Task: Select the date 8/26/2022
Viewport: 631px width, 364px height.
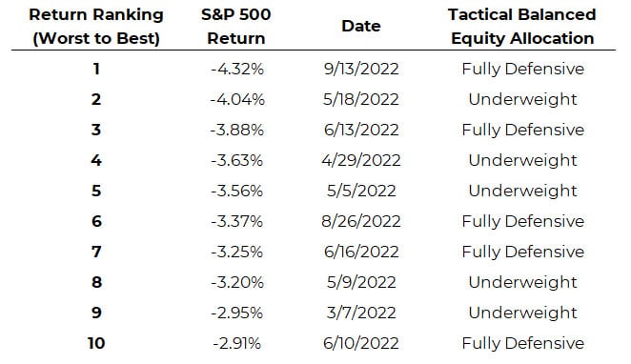Action: click(x=361, y=221)
